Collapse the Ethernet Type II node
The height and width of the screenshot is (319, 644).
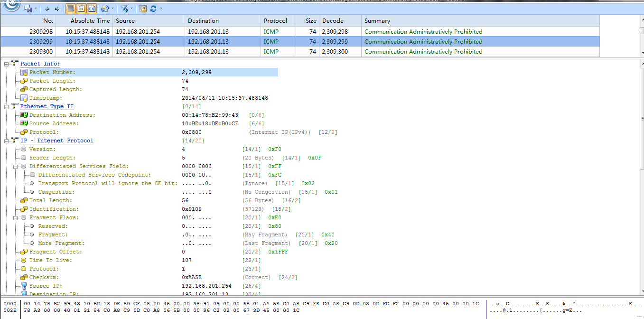click(7, 106)
